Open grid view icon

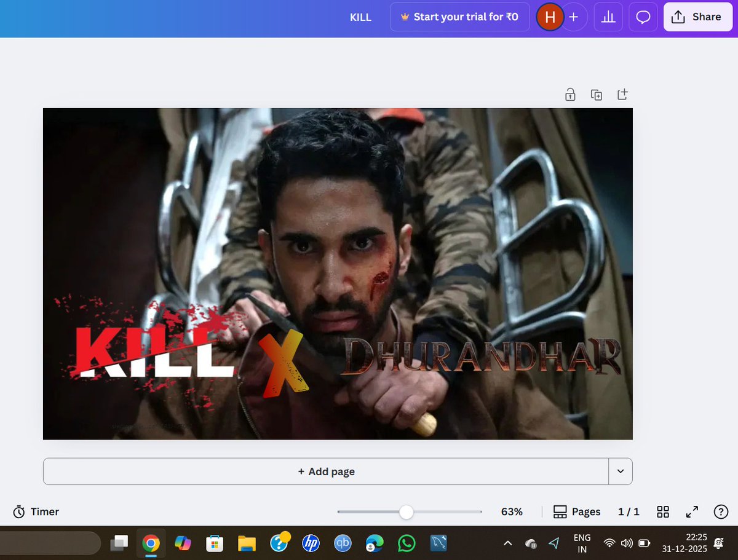click(663, 511)
